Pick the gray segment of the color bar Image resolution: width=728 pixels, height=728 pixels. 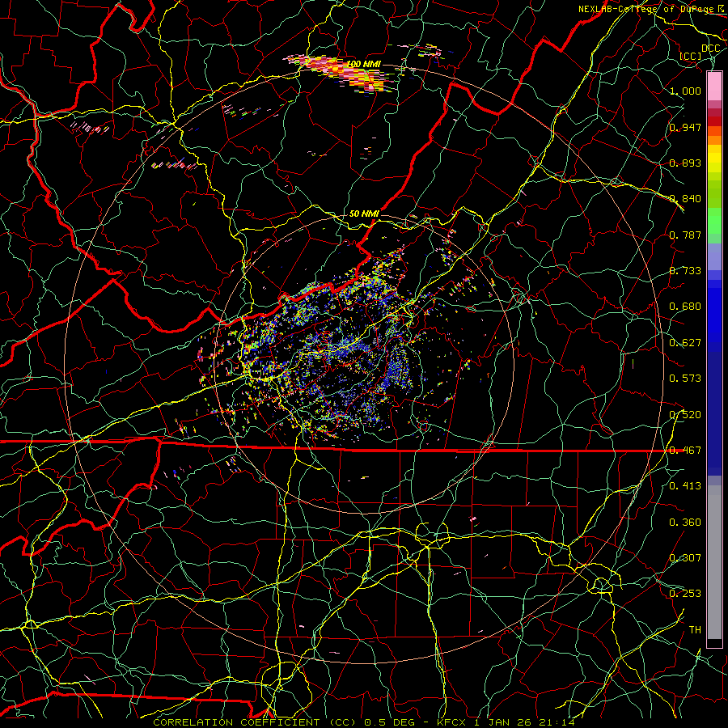pos(714,562)
